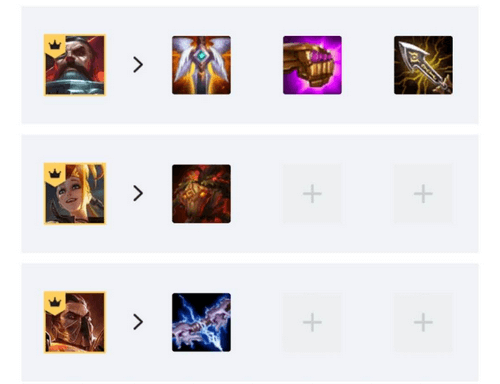The image size is (500, 384).
Task: Add an item in masked champion's second slot
Action: tap(312, 322)
